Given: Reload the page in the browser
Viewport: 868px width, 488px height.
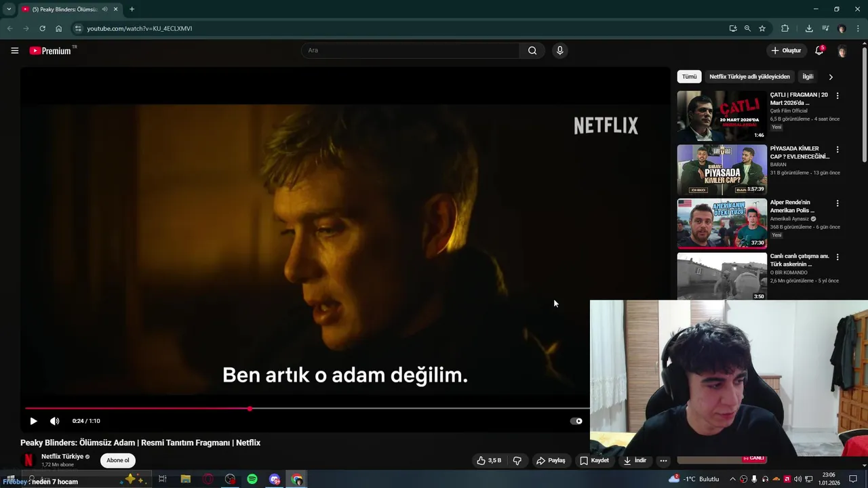Looking at the screenshot, I should tap(42, 28).
